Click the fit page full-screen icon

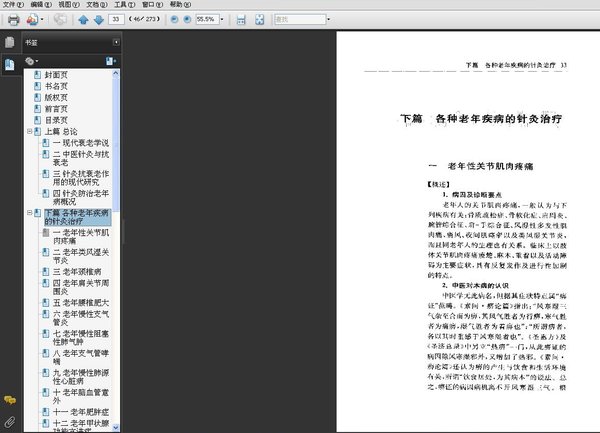[262, 19]
